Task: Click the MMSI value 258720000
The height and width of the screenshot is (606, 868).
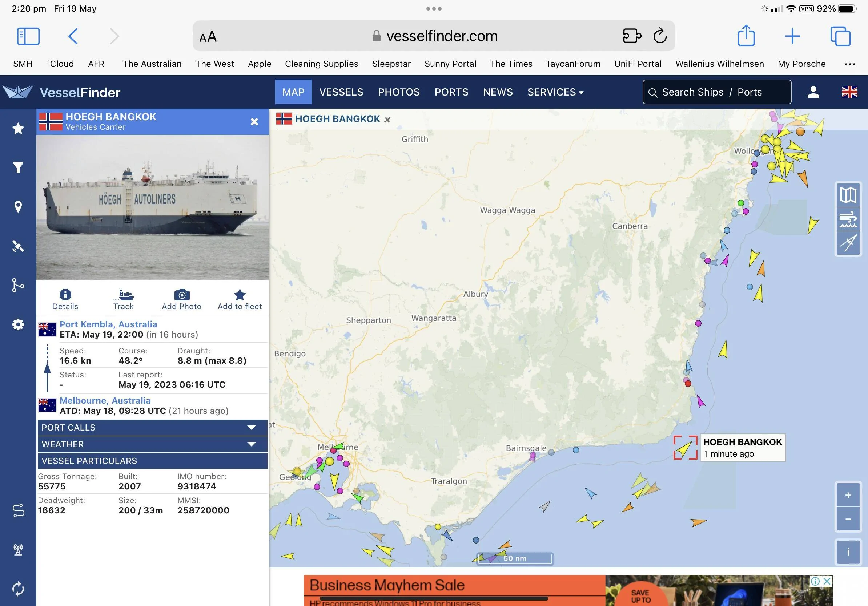Action: [x=204, y=510]
